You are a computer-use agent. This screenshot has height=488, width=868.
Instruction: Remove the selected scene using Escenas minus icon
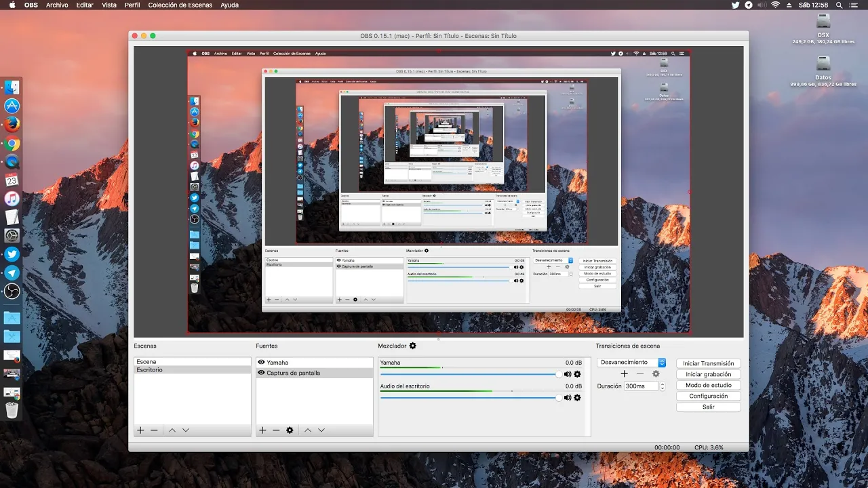pos(154,430)
